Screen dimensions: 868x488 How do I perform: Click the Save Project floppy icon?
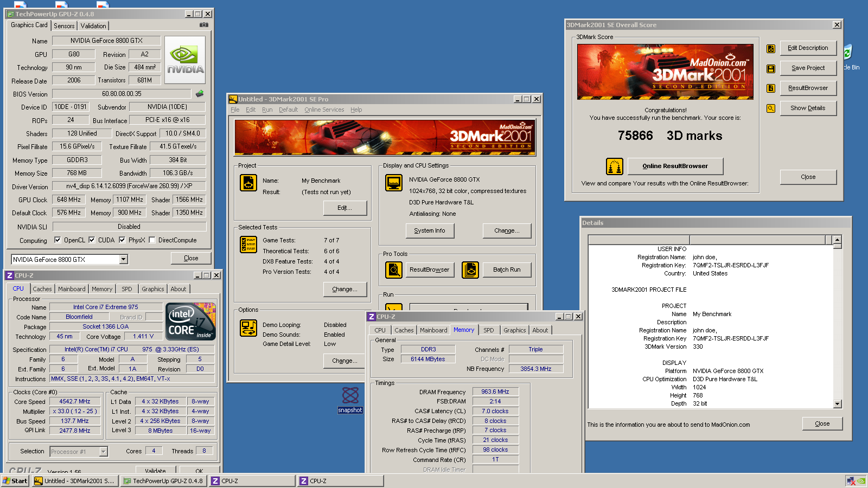click(771, 69)
